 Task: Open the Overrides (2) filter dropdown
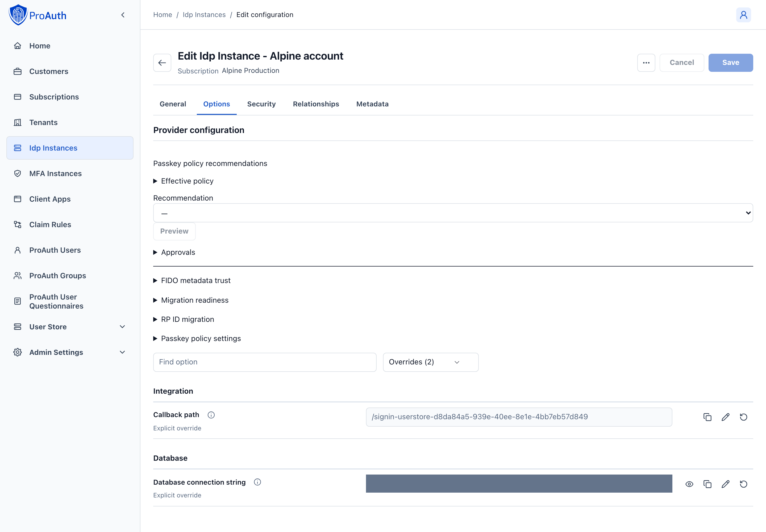[x=431, y=362]
